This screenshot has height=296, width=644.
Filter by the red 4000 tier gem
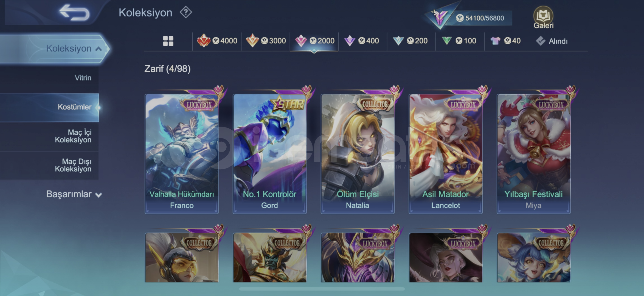204,41
